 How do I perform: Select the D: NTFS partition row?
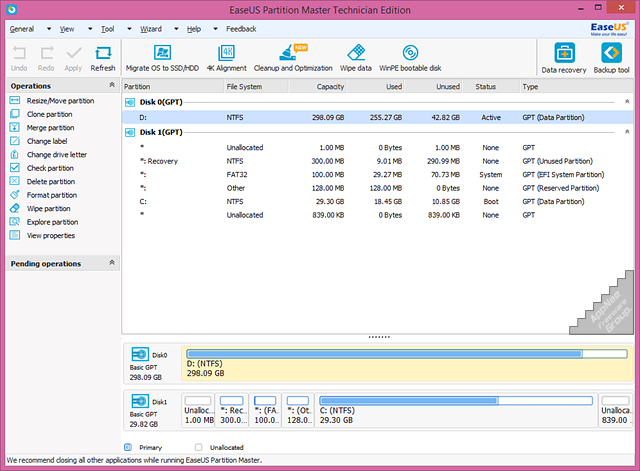pyautogui.click(x=378, y=118)
